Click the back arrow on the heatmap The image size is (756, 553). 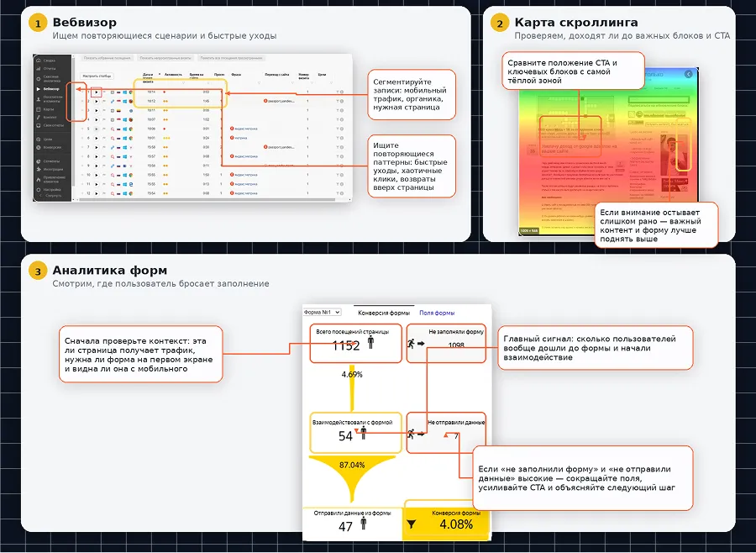(x=687, y=73)
